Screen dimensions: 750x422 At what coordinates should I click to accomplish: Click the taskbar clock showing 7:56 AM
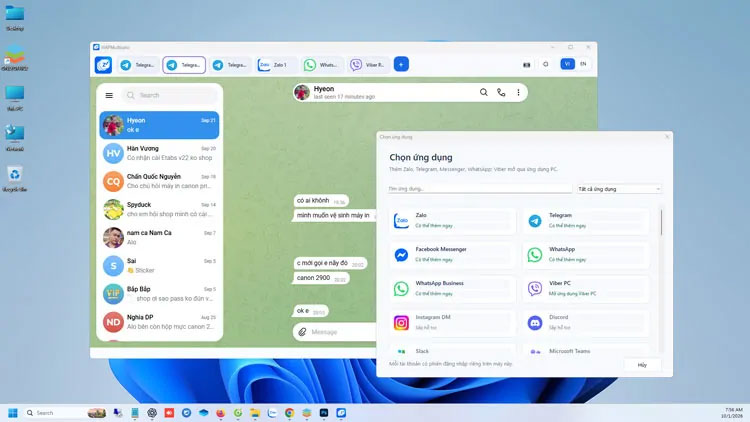click(733, 413)
